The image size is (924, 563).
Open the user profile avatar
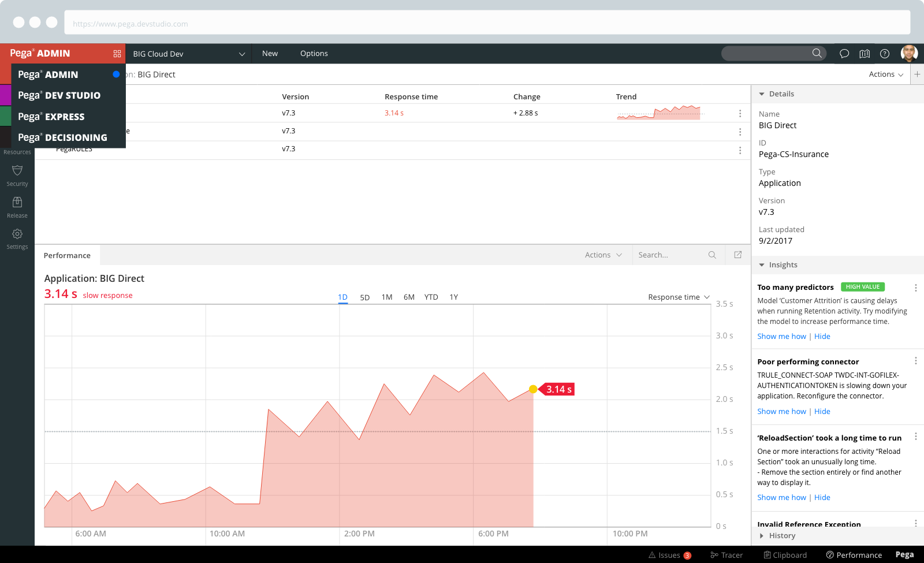tap(909, 53)
